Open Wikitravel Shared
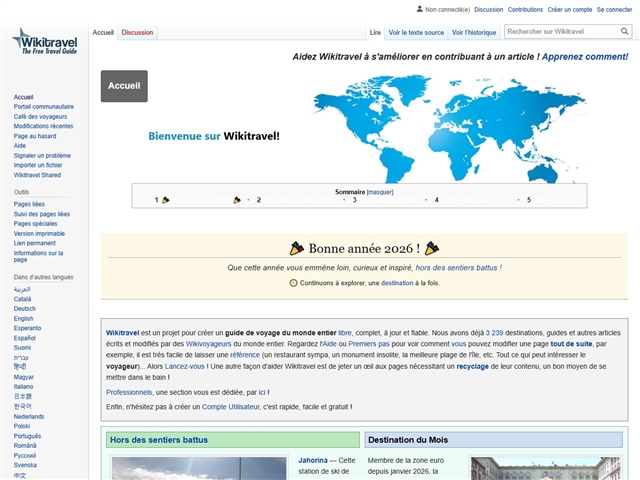 (x=37, y=175)
